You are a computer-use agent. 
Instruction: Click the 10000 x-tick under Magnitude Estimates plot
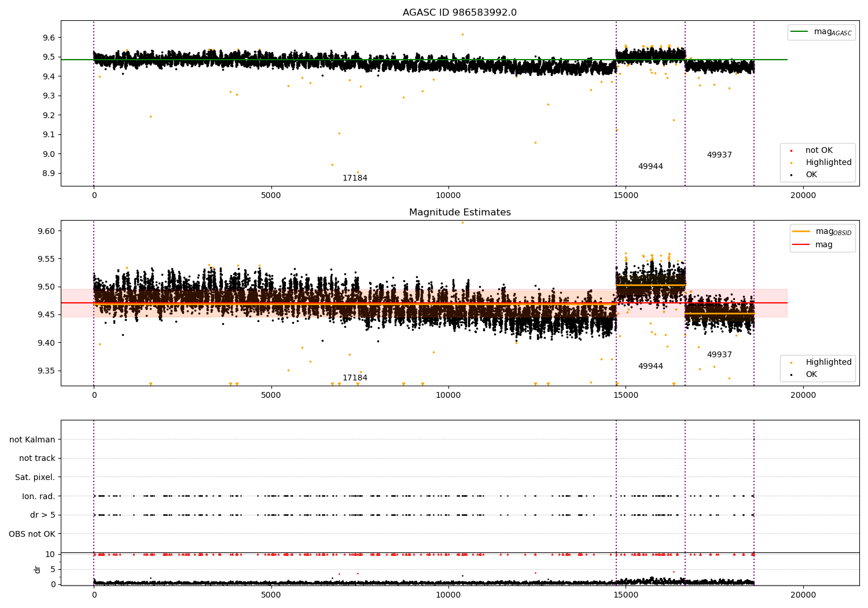coord(448,395)
